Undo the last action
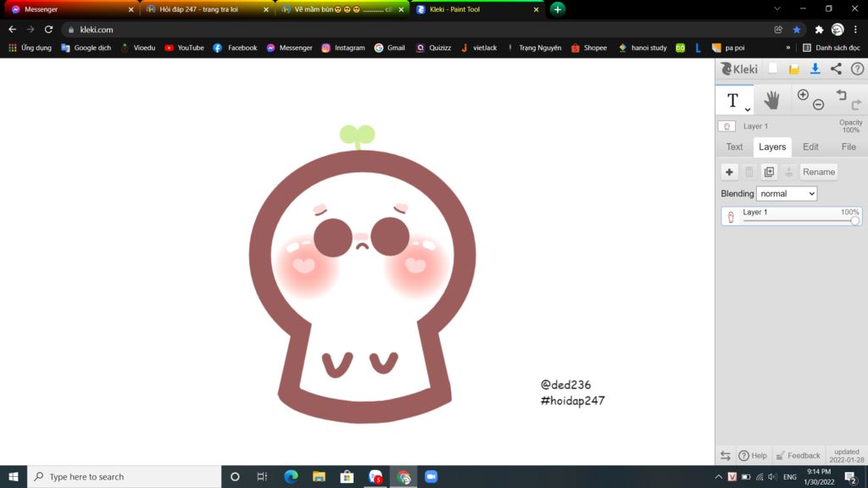Screen dimensions: 868x488 pyautogui.click(x=842, y=95)
